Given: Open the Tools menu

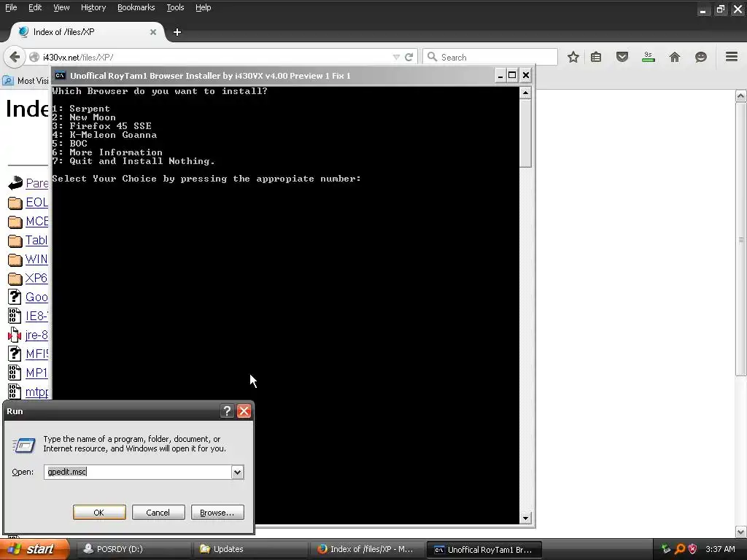Looking at the screenshot, I should point(175,7).
